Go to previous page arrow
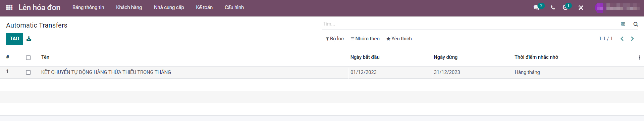644x121 pixels. tap(622, 39)
